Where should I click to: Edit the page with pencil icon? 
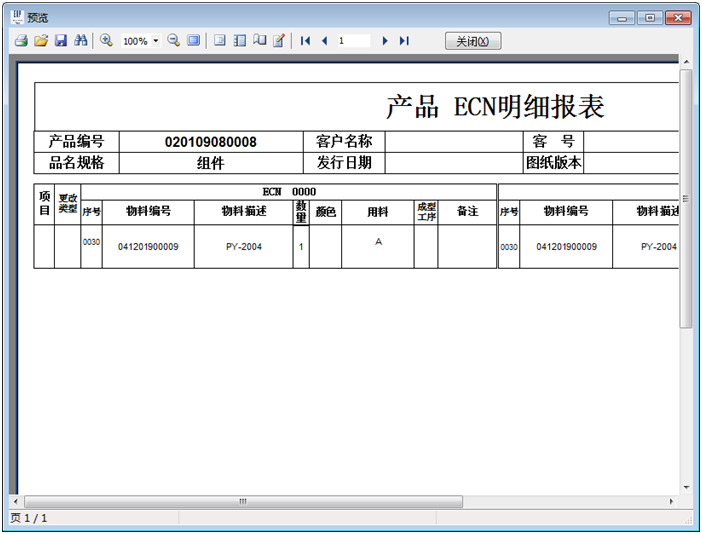click(x=279, y=41)
